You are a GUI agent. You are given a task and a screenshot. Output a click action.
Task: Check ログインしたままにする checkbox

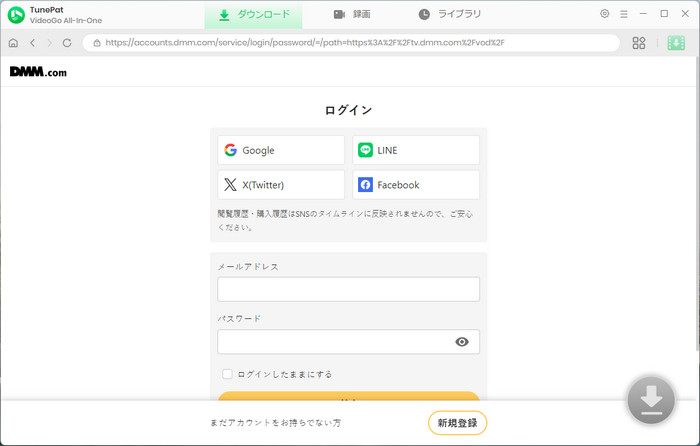tap(227, 374)
